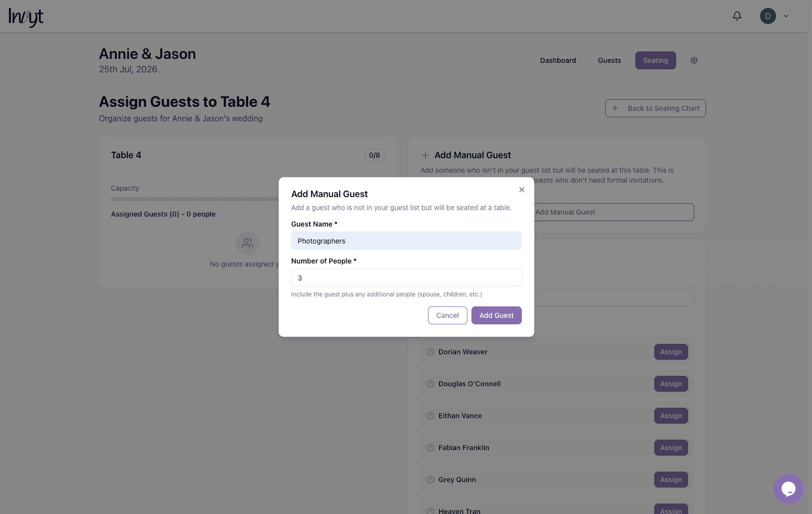Screen dimensions: 812x514
Task: Click the Guest Name input field
Action: [x=406, y=241]
